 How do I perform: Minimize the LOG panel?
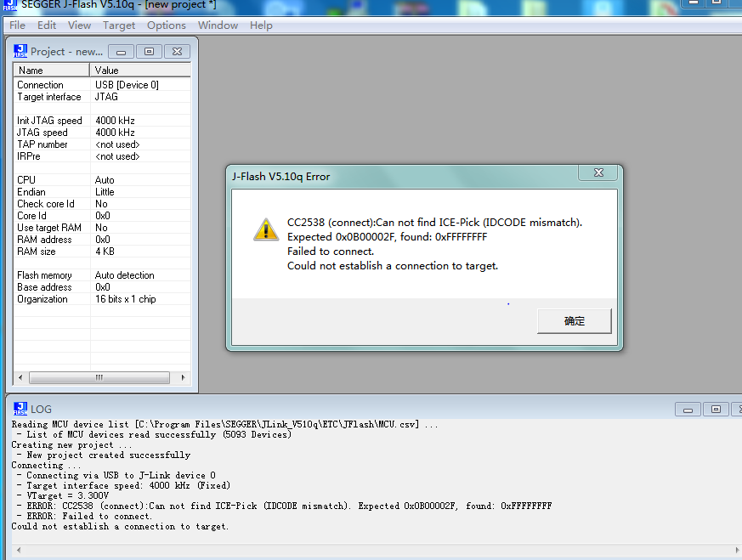tap(688, 410)
